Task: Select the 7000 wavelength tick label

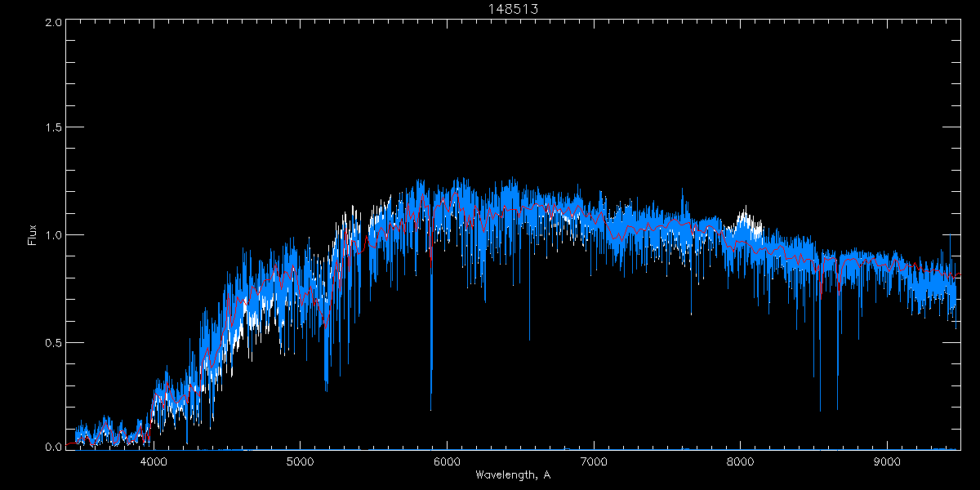Action: click(594, 461)
